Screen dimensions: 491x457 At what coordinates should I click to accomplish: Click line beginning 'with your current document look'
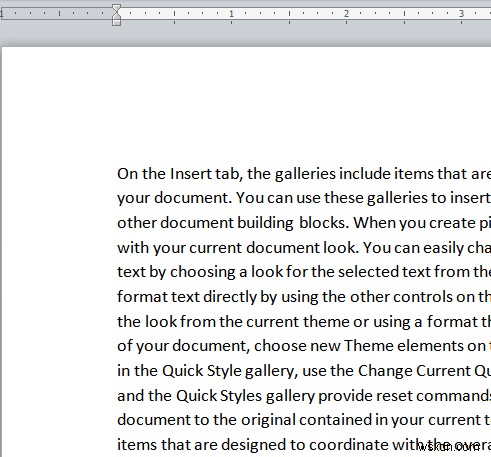304,248
